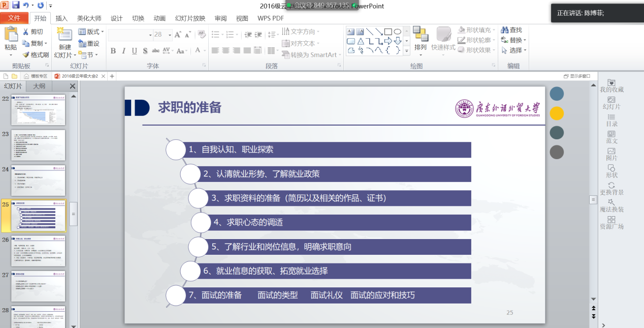Open the 插入 ribbon tab
Viewport: 644px width, 328px height.
tap(61, 18)
